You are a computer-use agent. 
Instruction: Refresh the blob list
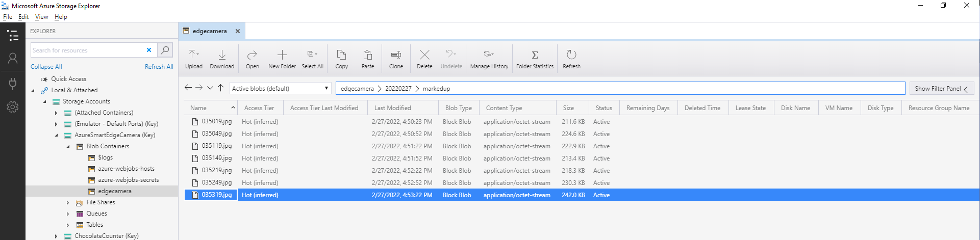pos(571,59)
